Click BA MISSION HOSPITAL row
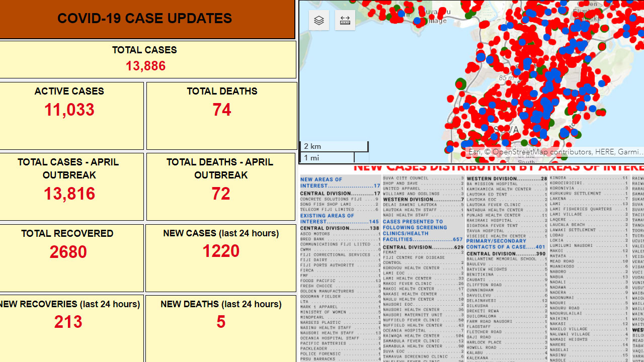Viewport: 644px width, 362px height. pyautogui.click(x=507, y=184)
